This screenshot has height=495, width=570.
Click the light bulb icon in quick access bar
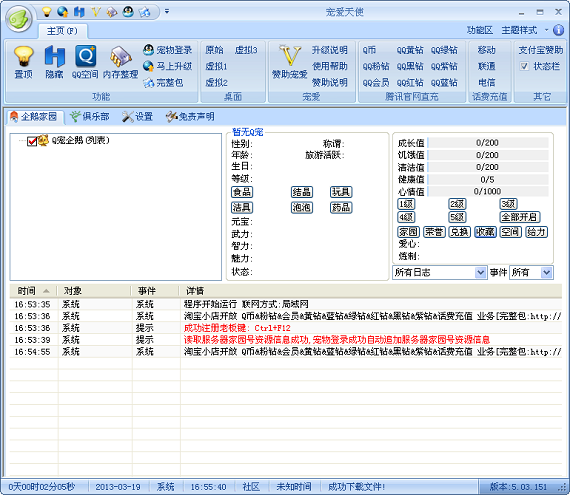coord(47,12)
